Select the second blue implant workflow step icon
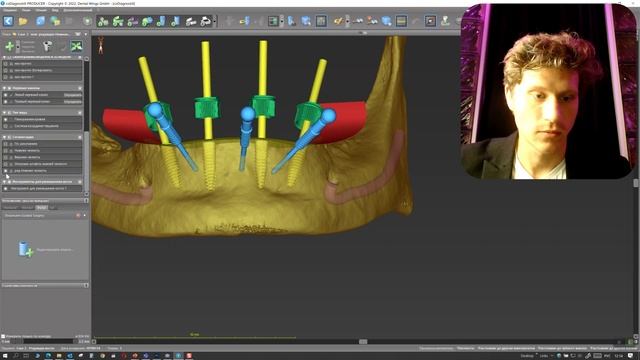The width and height of the screenshot is (640, 360). pyautogui.click(x=176, y=21)
